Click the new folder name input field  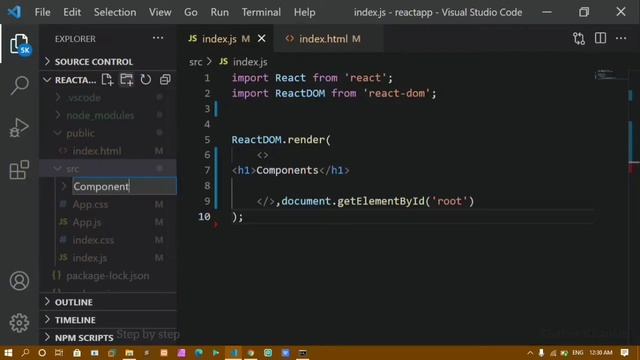pyautogui.click(x=124, y=187)
